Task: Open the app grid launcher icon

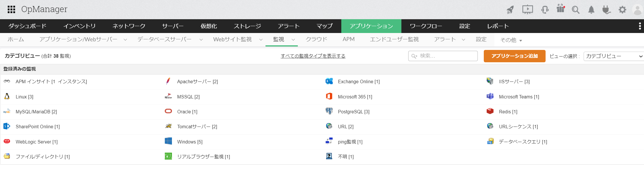Action: coord(11,9)
